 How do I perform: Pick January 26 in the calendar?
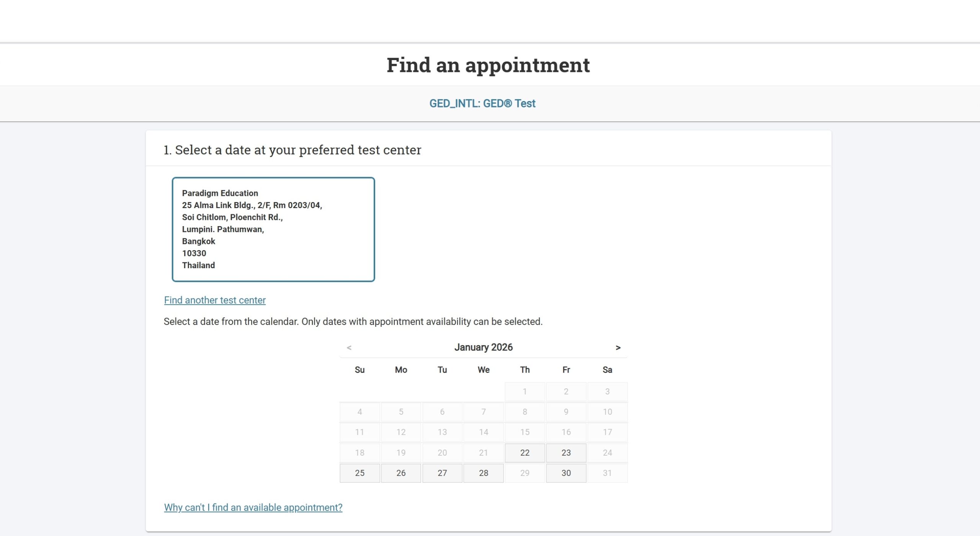[401, 473]
